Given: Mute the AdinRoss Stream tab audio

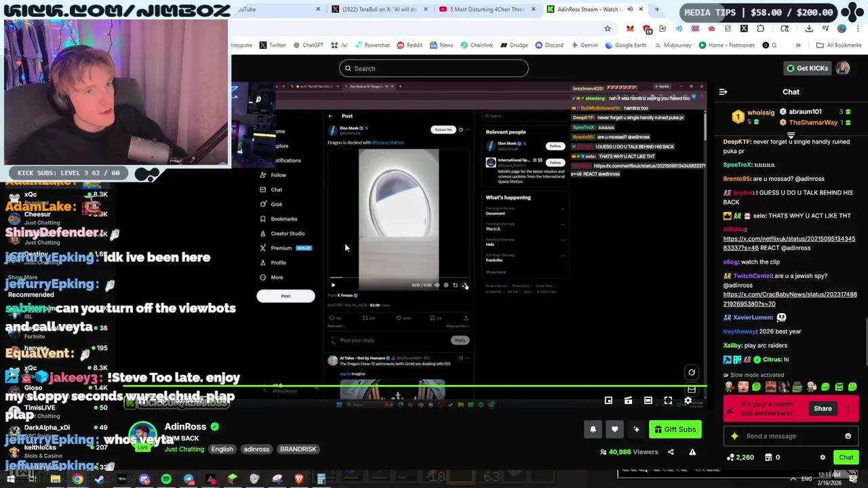Looking at the screenshot, I should click(x=630, y=9).
